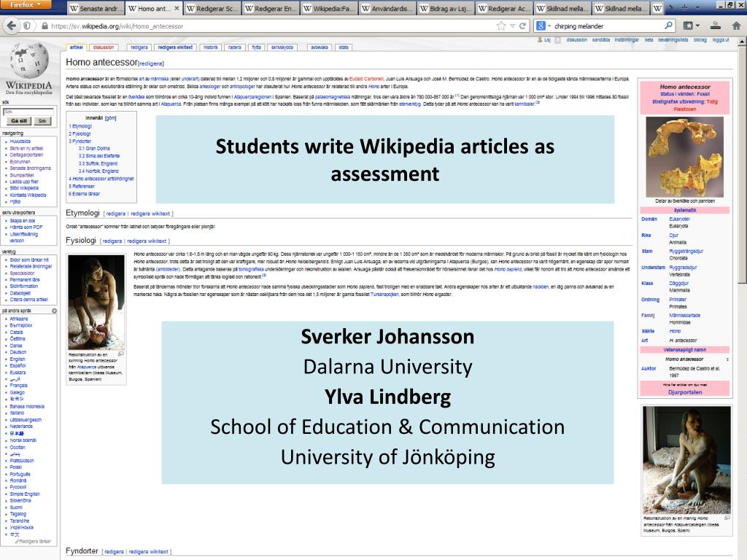Open the Simple English language link

point(25,494)
